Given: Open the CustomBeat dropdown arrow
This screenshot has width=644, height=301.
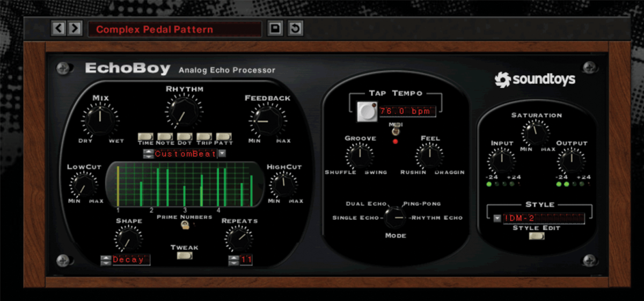Looking at the screenshot, I should tap(222, 154).
